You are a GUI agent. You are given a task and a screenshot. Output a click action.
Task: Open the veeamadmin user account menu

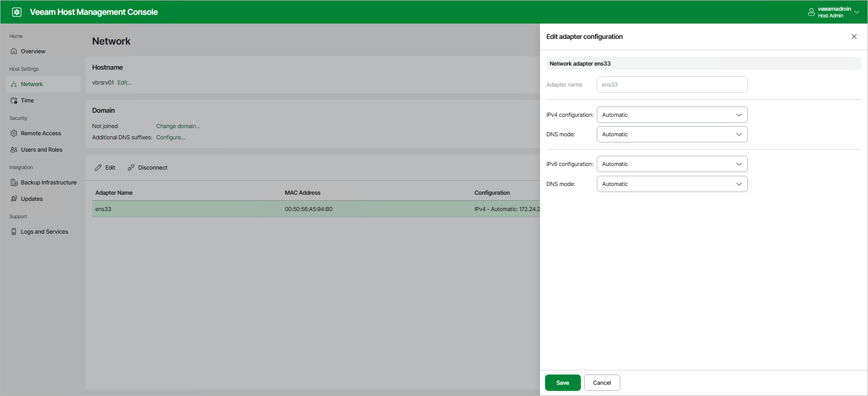tap(833, 12)
